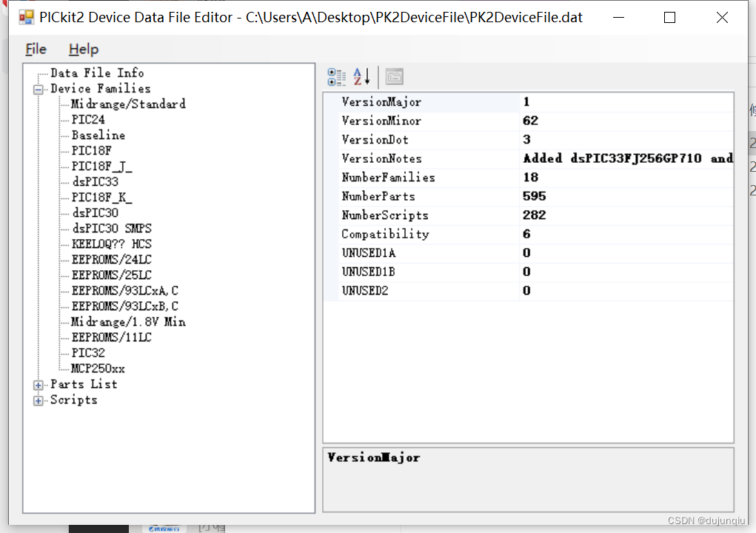Screen dimensions: 756x533
Task: Select the Scripts tree label
Action: (x=74, y=400)
